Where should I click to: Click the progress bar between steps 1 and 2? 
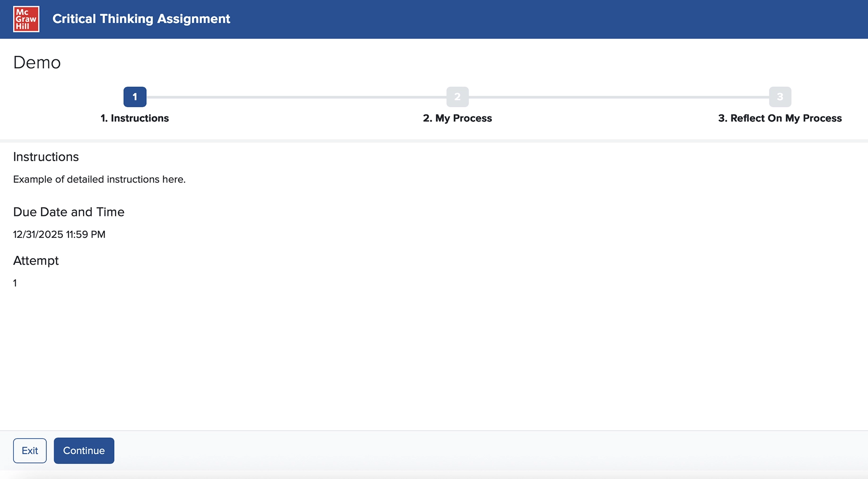(x=296, y=96)
